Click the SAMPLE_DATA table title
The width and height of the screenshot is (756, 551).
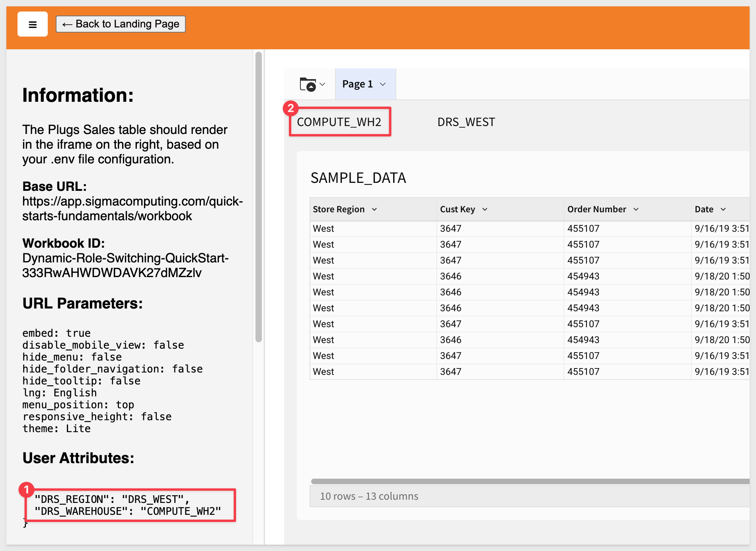click(359, 178)
